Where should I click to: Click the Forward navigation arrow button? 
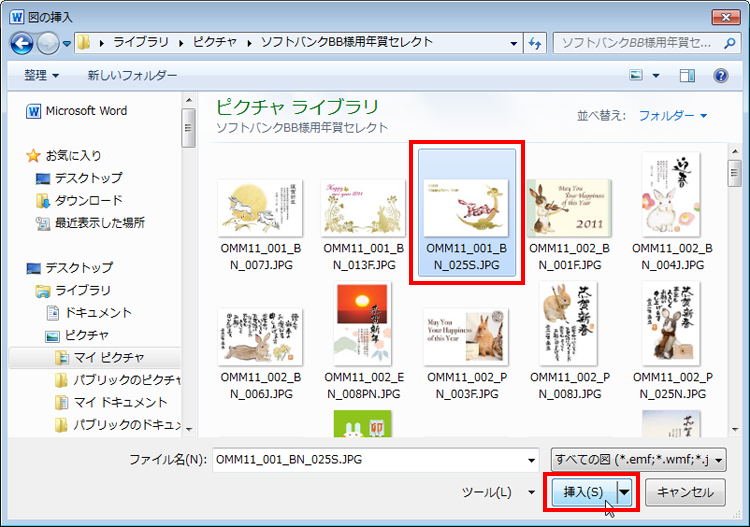pyautogui.click(x=48, y=44)
